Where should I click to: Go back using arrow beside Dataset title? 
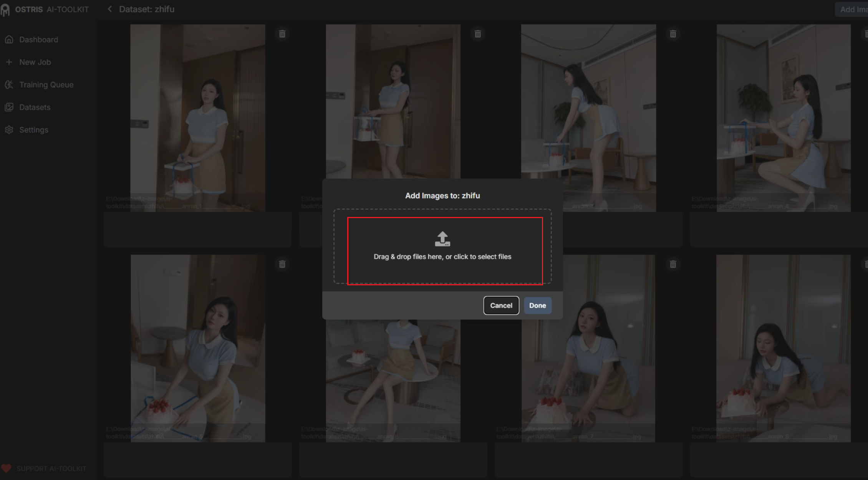[110, 9]
